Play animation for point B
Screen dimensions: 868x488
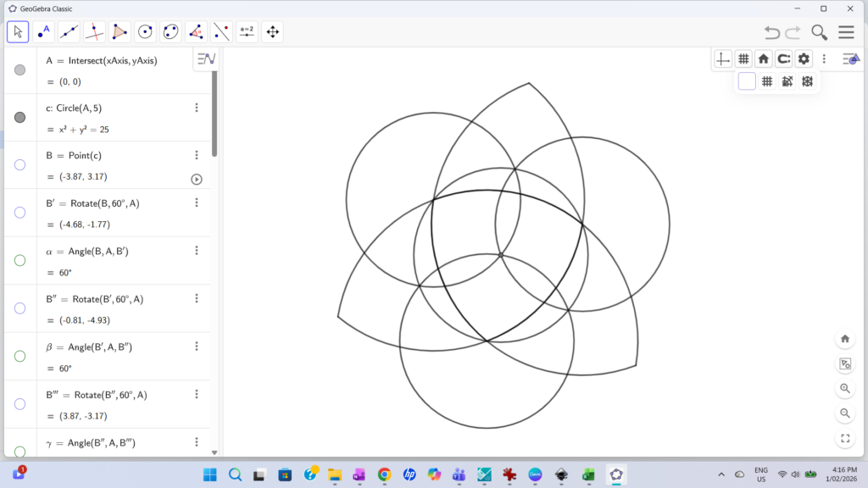(x=197, y=179)
